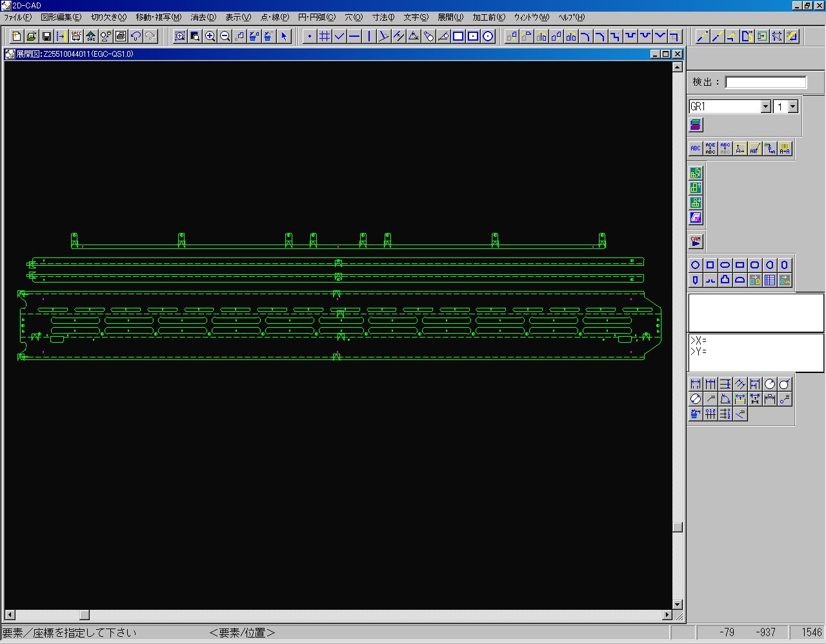826x644 pixels.
Task: Open the blue table grid icon
Action: [x=770, y=280]
